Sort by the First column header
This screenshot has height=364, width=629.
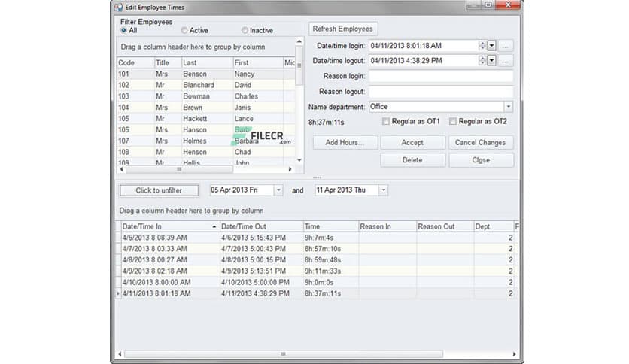tap(258, 63)
